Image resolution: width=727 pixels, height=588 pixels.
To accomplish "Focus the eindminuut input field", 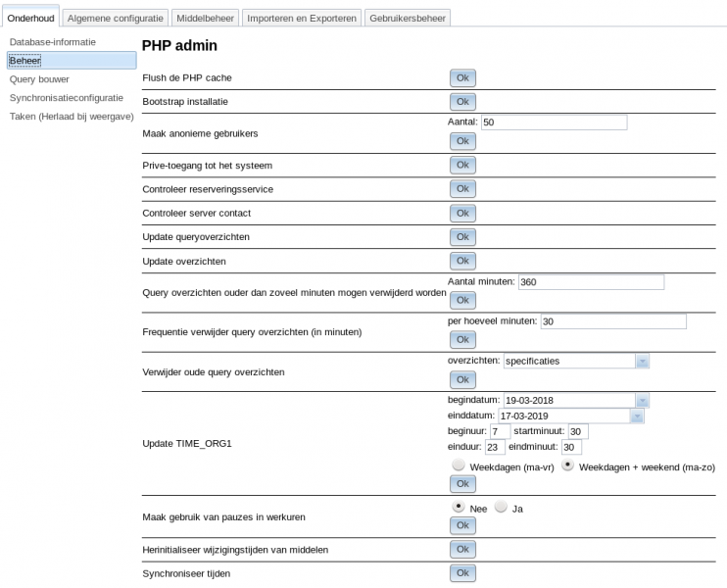I will 571,447.
